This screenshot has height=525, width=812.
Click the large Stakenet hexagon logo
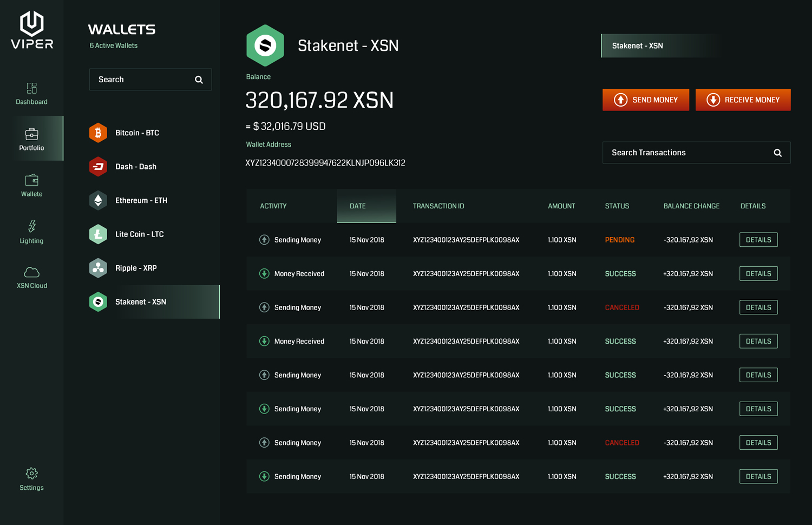pos(265,45)
